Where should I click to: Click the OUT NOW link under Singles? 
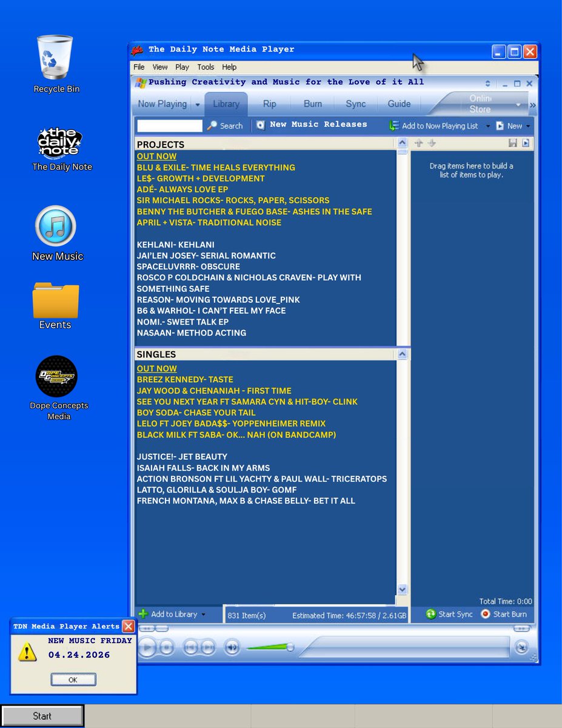(x=156, y=368)
